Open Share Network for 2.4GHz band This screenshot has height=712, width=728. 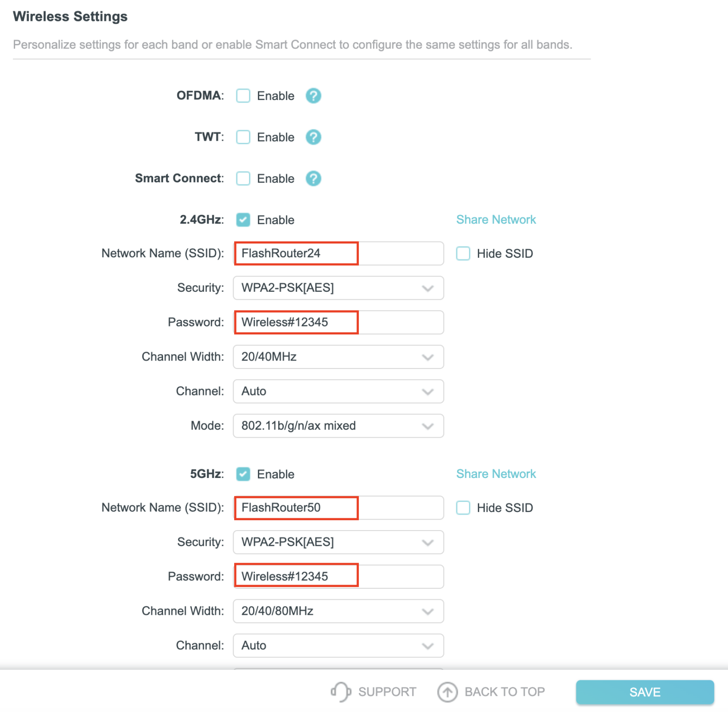[x=496, y=219]
